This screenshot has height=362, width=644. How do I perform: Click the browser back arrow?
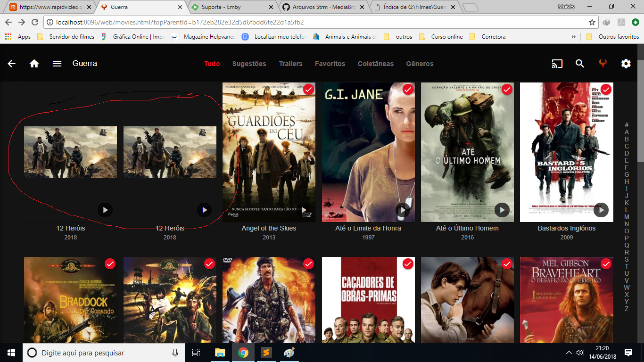click(x=9, y=22)
